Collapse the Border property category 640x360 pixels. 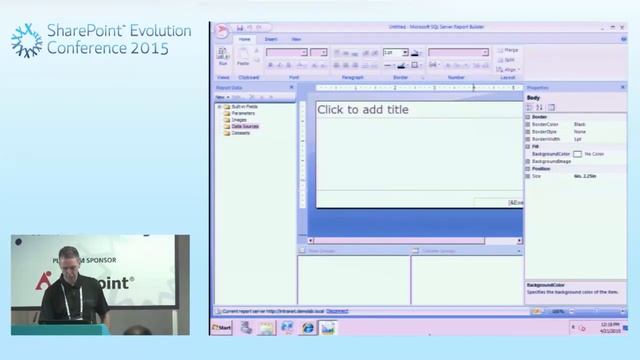(x=528, y=117)
